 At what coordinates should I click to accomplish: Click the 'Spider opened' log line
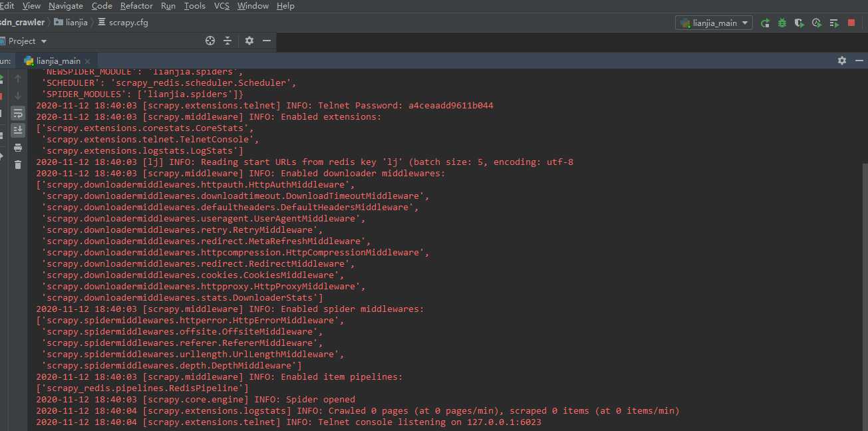(196, 399)
